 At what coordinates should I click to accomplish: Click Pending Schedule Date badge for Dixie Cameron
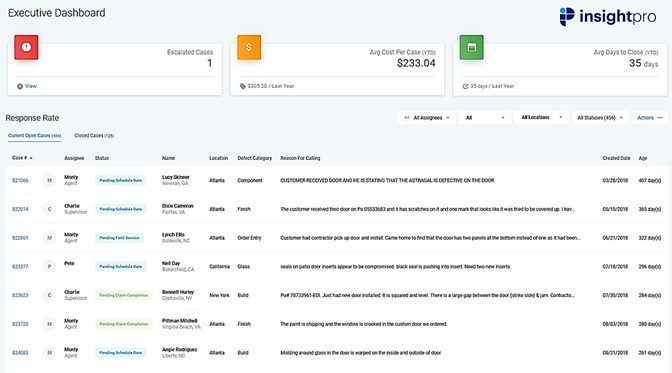(120, 209)
